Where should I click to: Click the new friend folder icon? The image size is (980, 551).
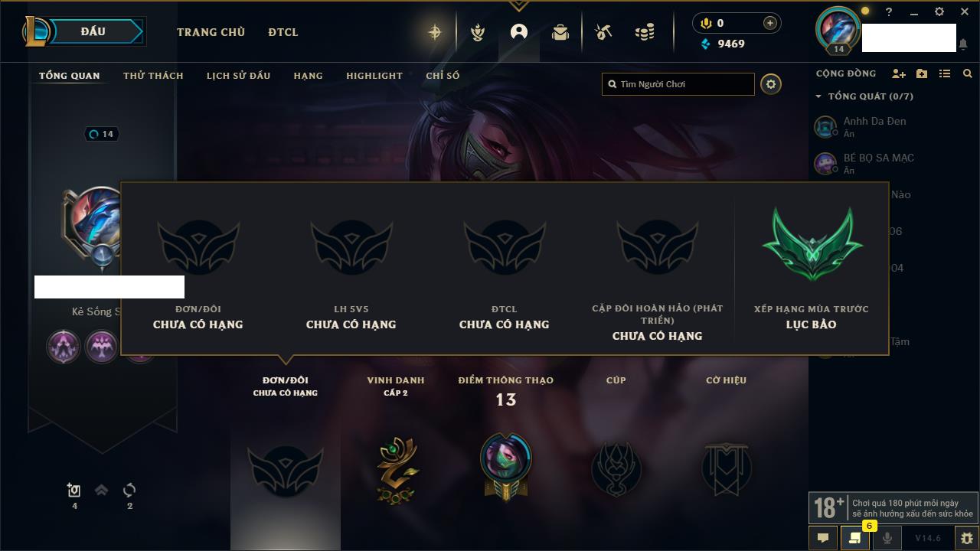[x=922, y=73]
